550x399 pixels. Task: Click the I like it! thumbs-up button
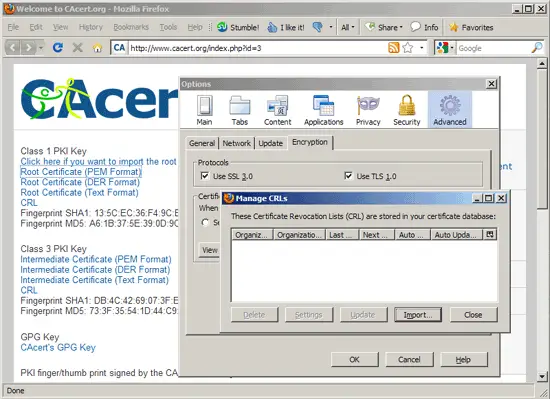tap(286, 27)
